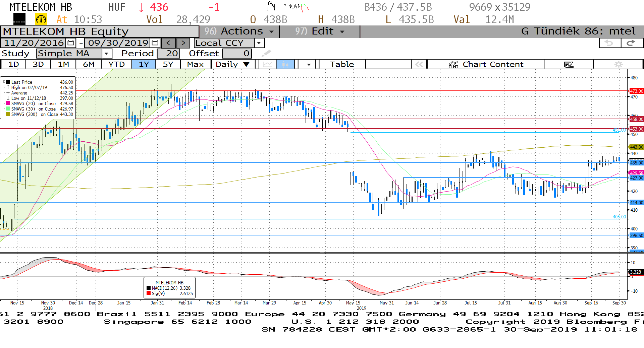Click the end date field 09/30/2019
The image size is (644, 348).
(118, 43)
